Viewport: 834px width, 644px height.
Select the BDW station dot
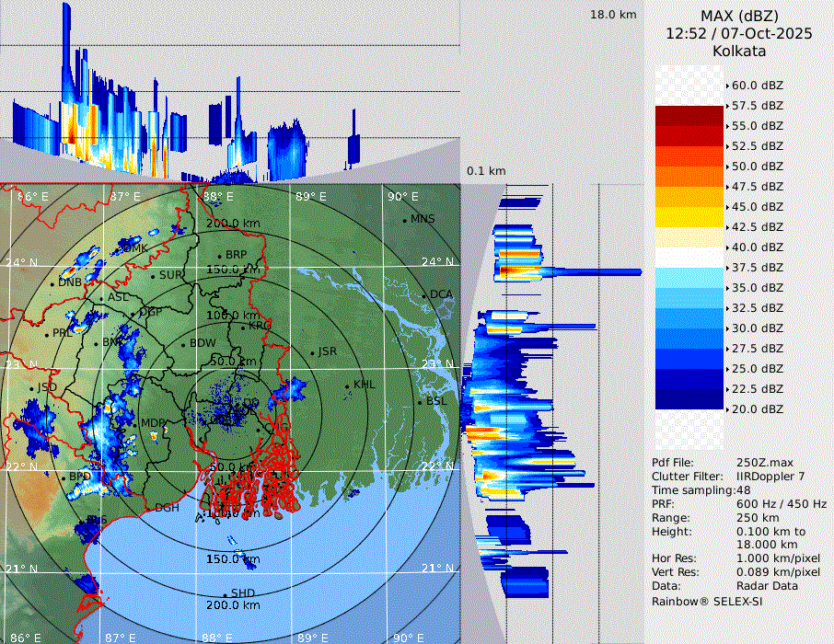point(183,344)
